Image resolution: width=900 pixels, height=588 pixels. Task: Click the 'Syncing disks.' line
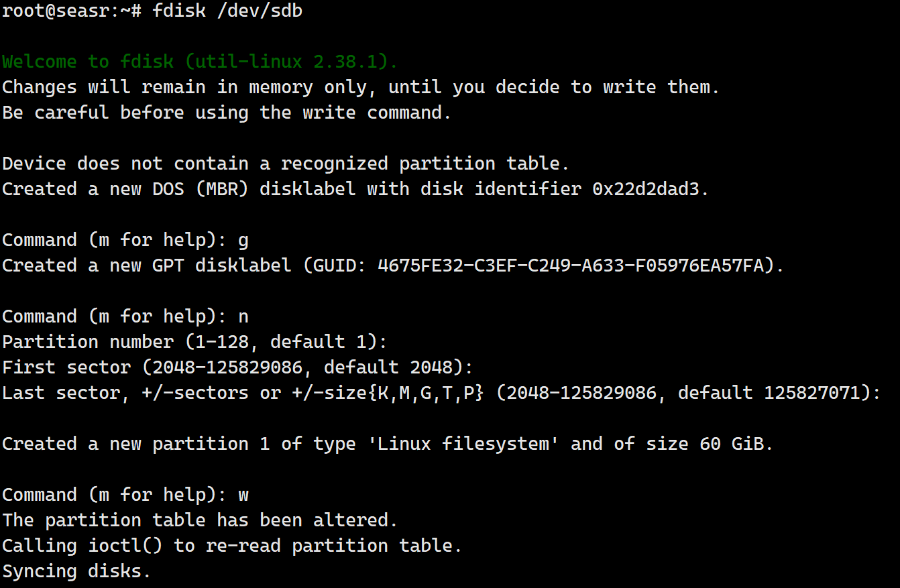pos(76,571)
